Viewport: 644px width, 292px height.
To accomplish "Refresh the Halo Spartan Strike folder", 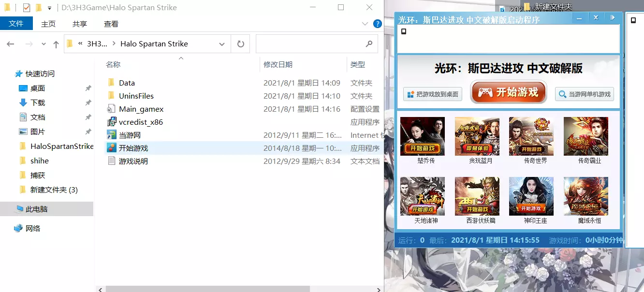I will (240, 44).
